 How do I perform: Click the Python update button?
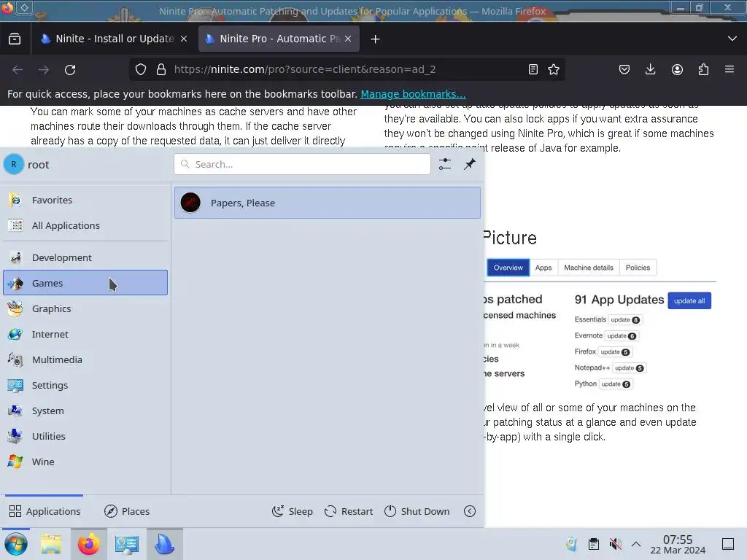(x=616, y=384)
